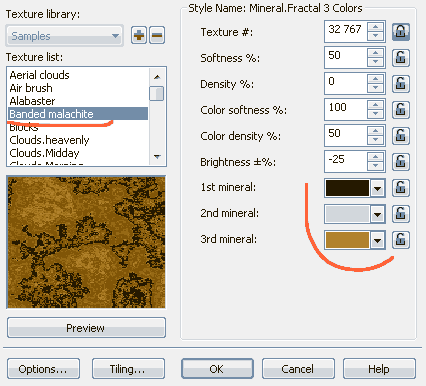Toggle the lock for 3rd mineral
Viewport: 426px width, 386px height.
point(400,240)
